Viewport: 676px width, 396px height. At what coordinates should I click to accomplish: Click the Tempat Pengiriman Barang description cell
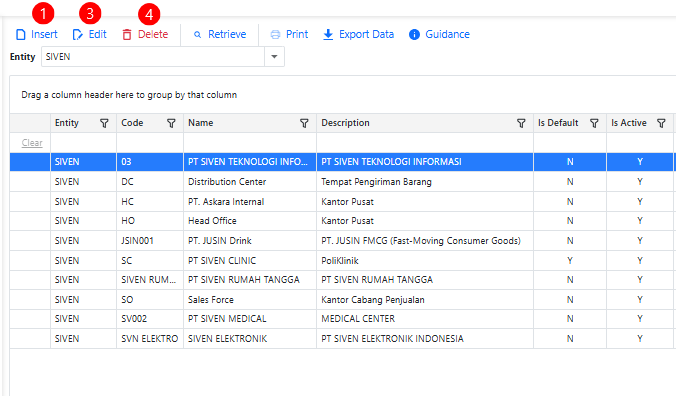pyautogui.click(x=425, y=181)
